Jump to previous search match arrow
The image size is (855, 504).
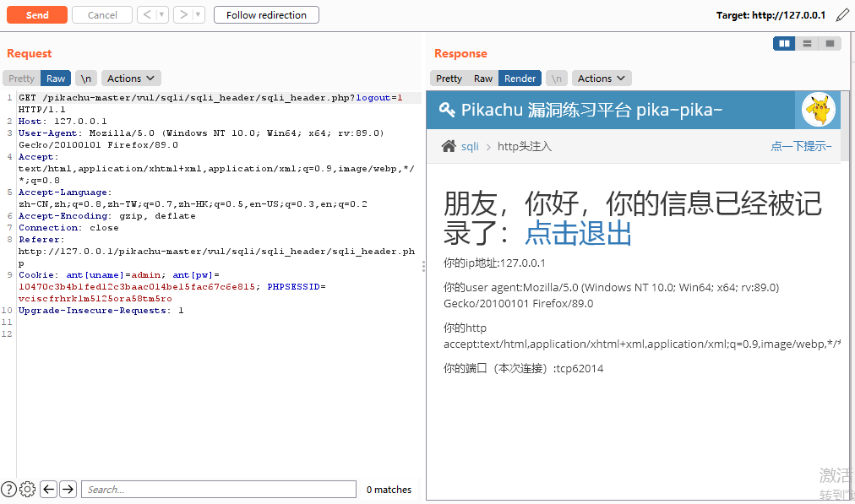[48, 490]
